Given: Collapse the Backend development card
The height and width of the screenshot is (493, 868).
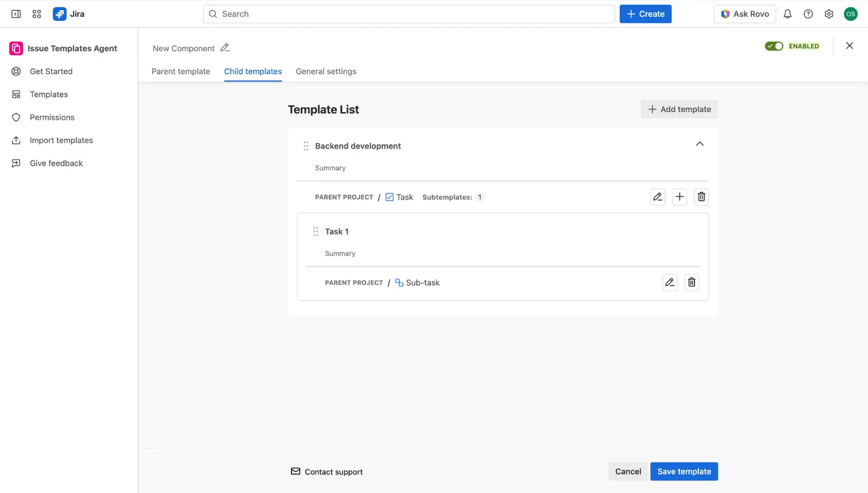Looking at the screenshot, I should coord(699,144).
